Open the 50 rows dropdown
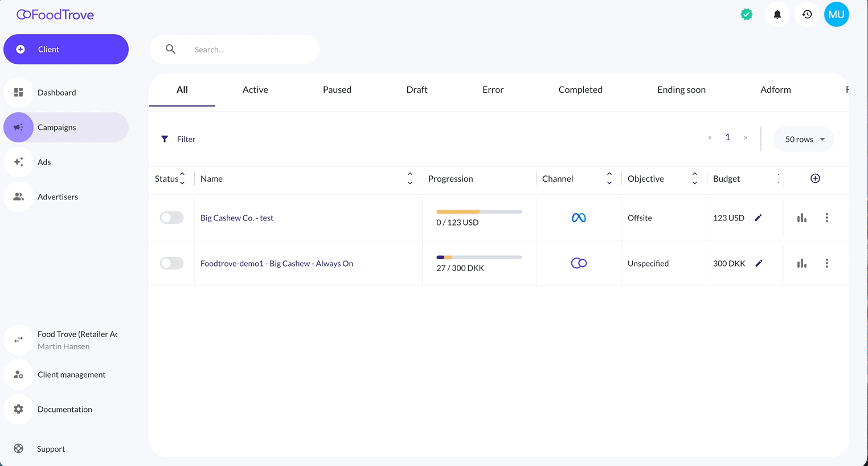This screenshot has width=868, height=466. pyautogui.click(x=804, y=139)
